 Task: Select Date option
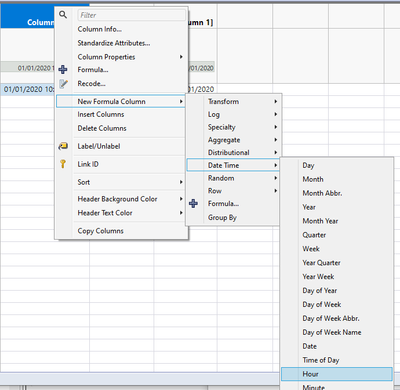pyautogui.click(x=309, y=346)
